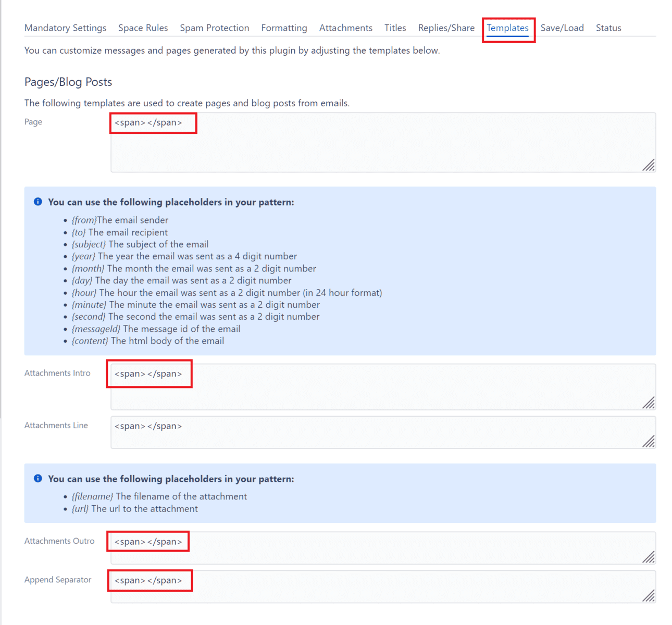
Task: Focus the Attachments Line textarea
Action: pos(383,432)
